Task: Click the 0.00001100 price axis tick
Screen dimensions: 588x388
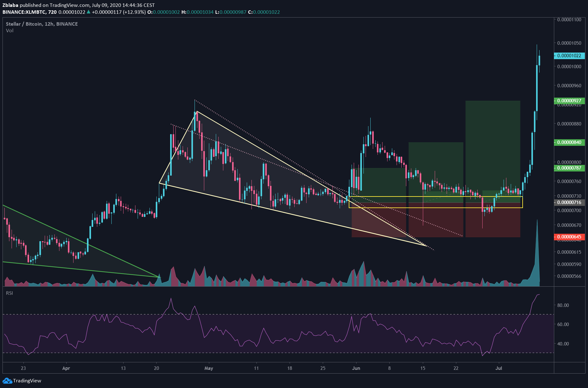Action: (x=569, y=19)
